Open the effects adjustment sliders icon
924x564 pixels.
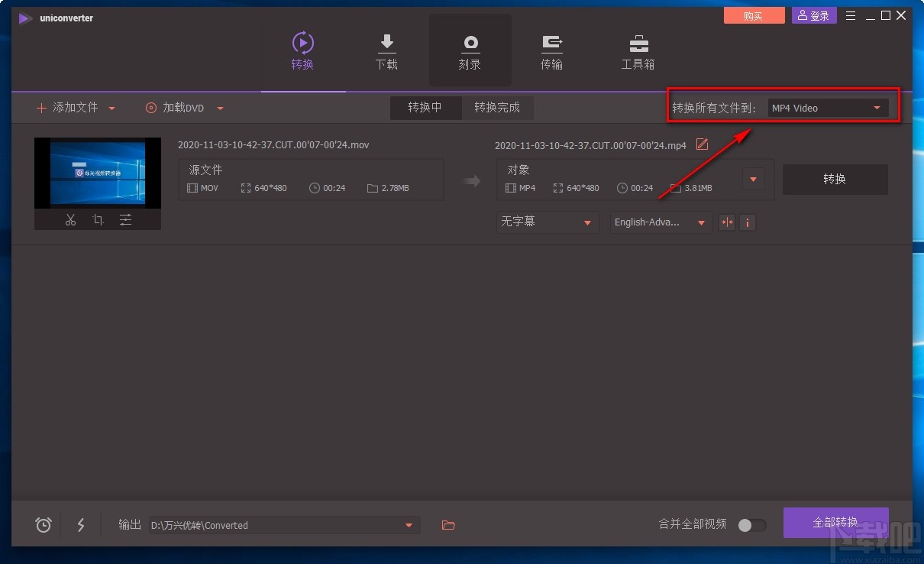[x=125, y=220]
